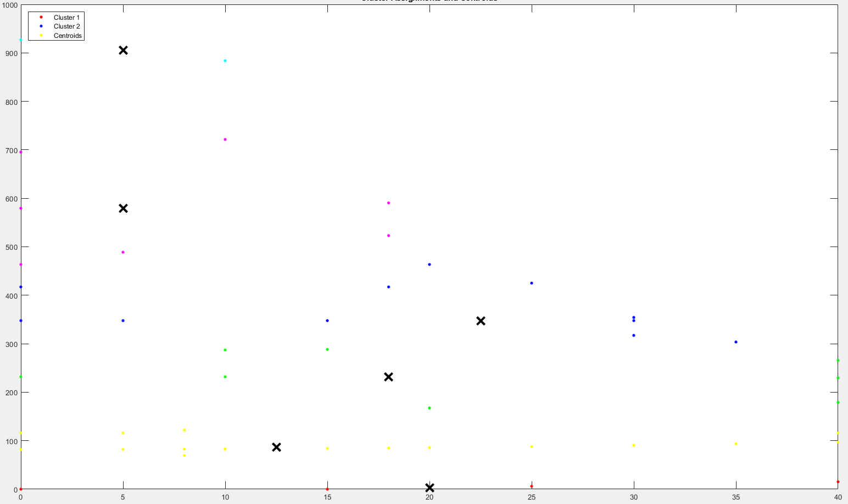This screenshot has height=504, width=848.
Task: Click the Cluster 1 legend entry
Action: (x=66, y=18)
